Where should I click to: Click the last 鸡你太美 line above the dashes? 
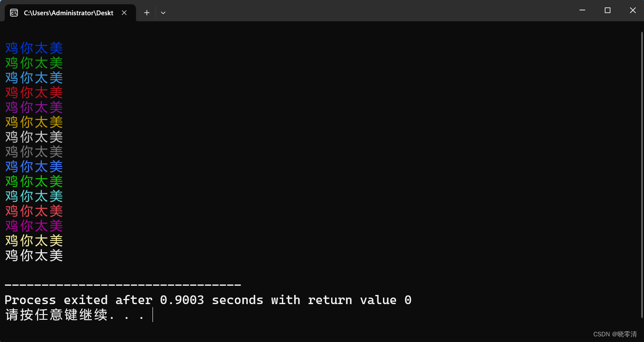[x=34, y=255]
